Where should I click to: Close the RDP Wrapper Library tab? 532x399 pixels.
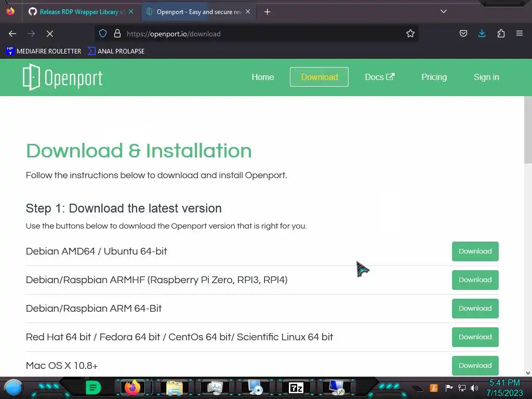tap(131, 12)
